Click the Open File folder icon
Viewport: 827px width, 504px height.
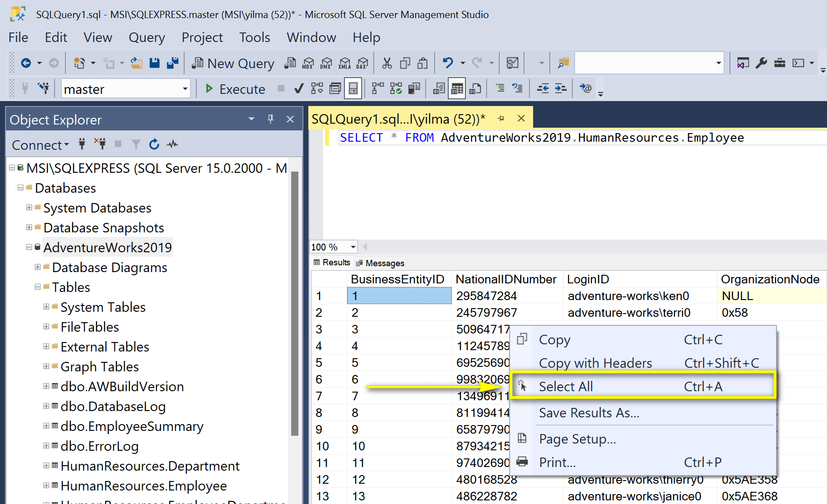coord(136,63)
